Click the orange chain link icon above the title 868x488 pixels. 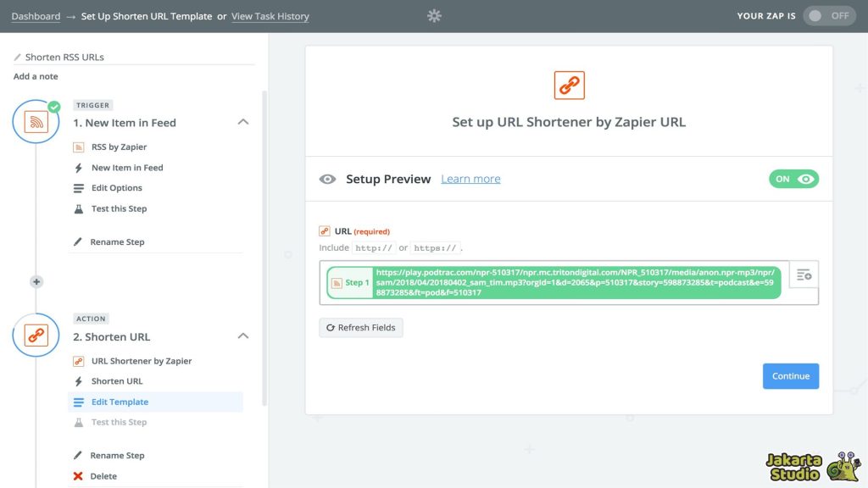click(x=568, y=85)
